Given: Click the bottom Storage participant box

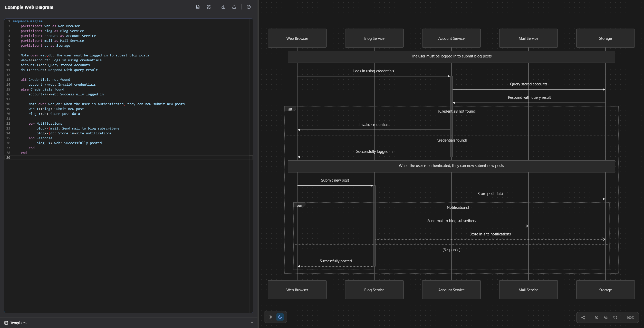Looking at the screenshot, I should pyautogui.click(x=605, y=290).
